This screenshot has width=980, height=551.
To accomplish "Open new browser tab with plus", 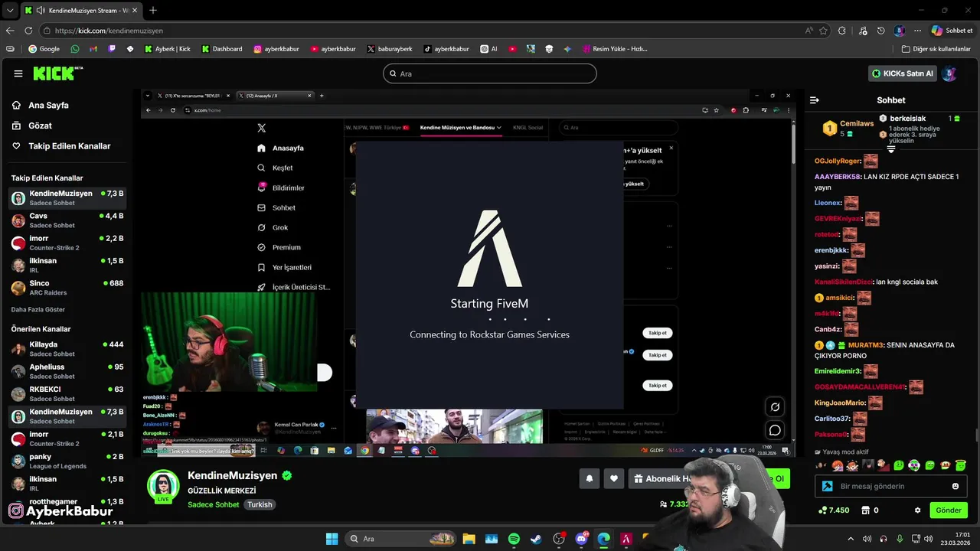I will 153,10.
